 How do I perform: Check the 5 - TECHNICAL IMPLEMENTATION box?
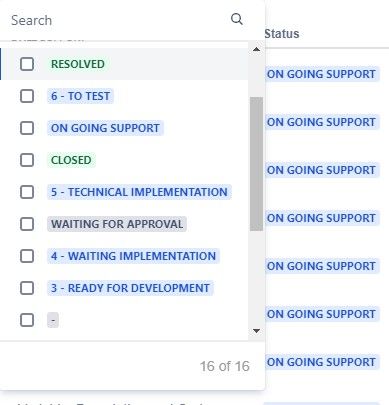27,192
